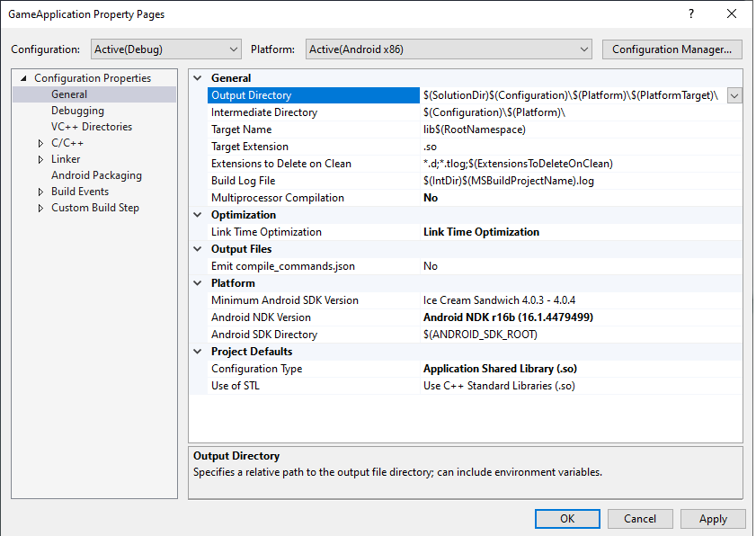Click the OK button

pos(566,519)
